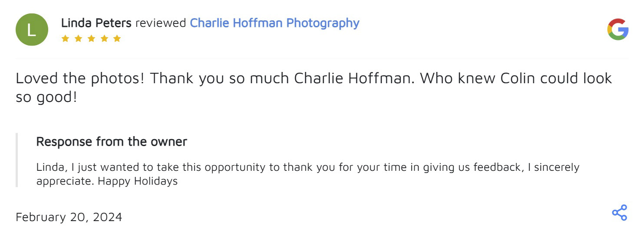Image resolution: width=644 pixels, height=238 pixels.
Task: Open the Charlie Hoffman Photography link
Action: [274, 23]
